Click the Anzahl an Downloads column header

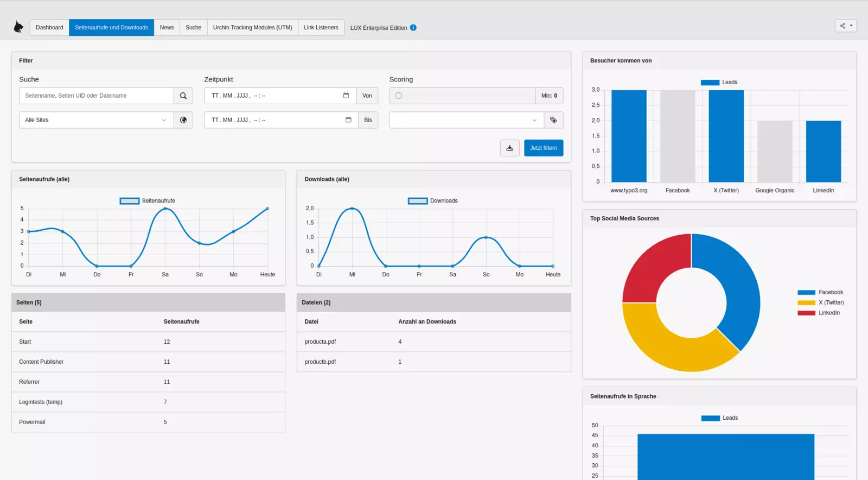(427, 321)
